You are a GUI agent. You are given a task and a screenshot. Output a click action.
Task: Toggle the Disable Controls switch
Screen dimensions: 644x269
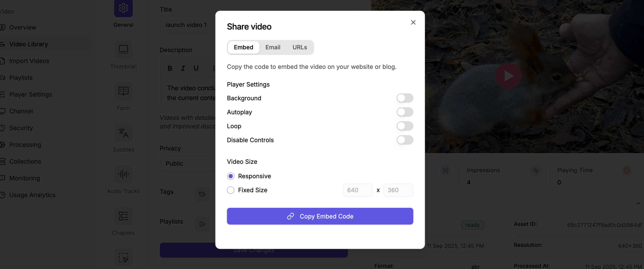tap(404, 140)
